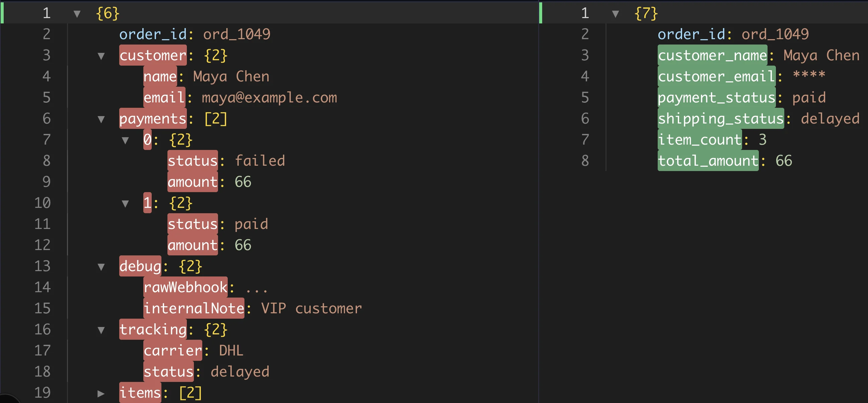
Task: Select the internalNote removed key
Action: [x=194, y=308]
